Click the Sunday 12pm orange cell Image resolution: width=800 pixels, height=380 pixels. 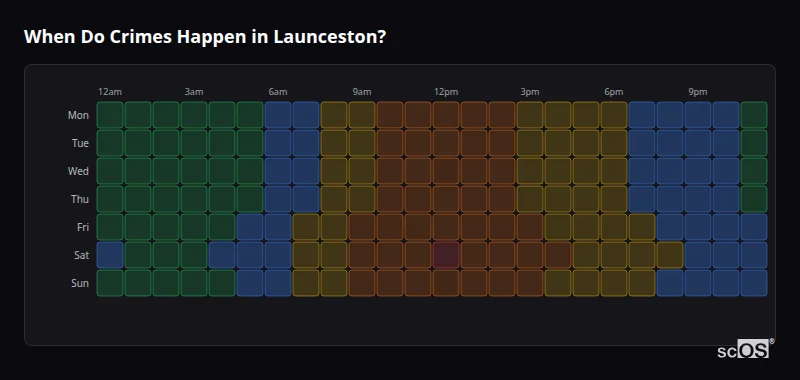click(x=446, y=283)
